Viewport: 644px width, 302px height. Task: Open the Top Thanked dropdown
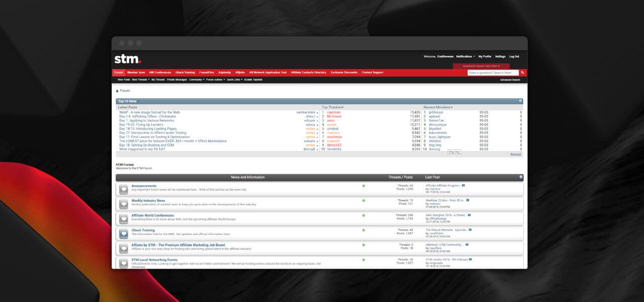click(x=333, y=107)
